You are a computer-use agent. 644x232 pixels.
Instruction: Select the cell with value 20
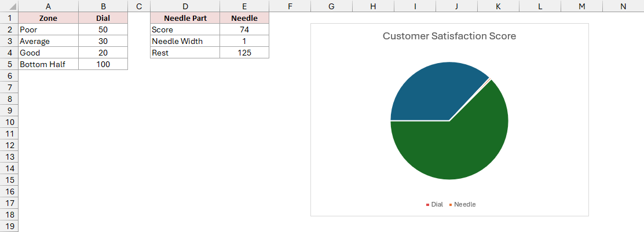click(103, 53)
